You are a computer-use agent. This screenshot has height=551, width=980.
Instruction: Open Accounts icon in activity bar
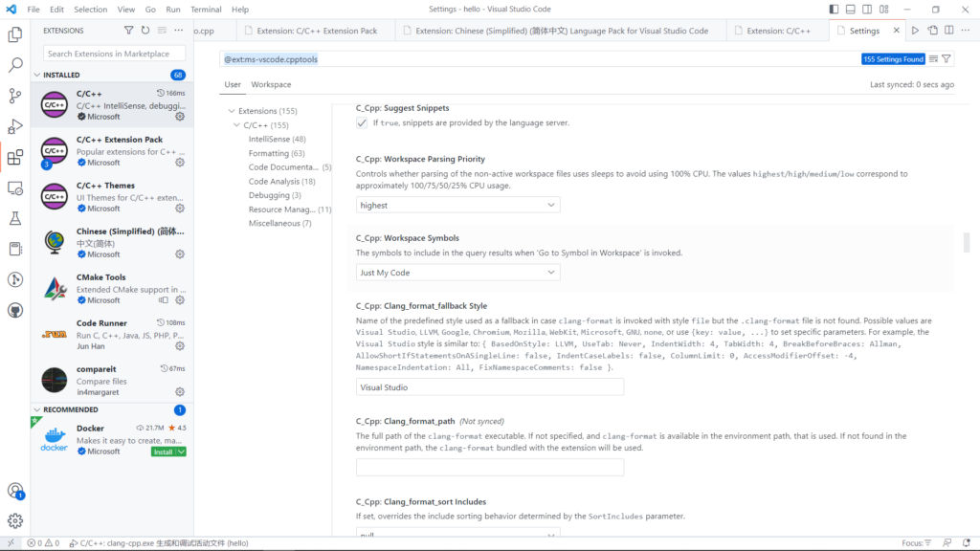(15, 490)
